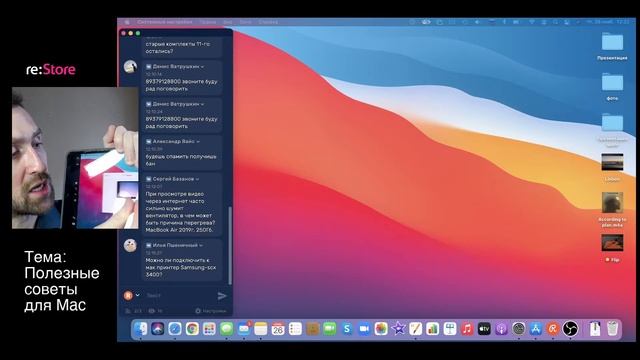Click the viewers eye counter in chat footer
640x360 pixels.
(x=155, y=311)
